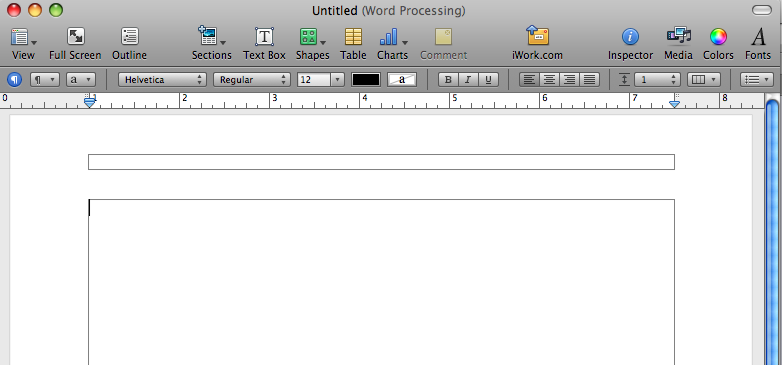Open the text background color swatch
782x365 pixels.
tap(402, 80)
